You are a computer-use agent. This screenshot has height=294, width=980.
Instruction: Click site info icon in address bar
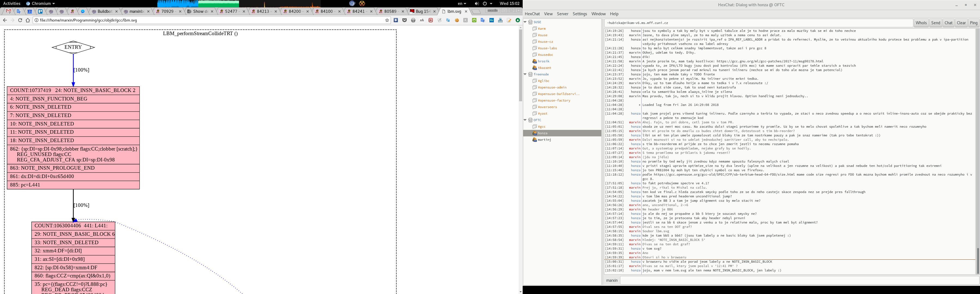click(x=36, y=20)
